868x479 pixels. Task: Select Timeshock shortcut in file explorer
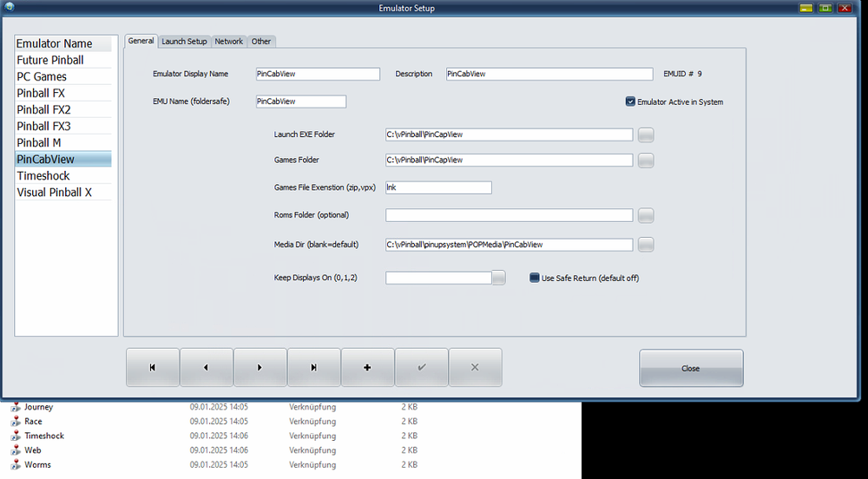[x=44, y=436]
